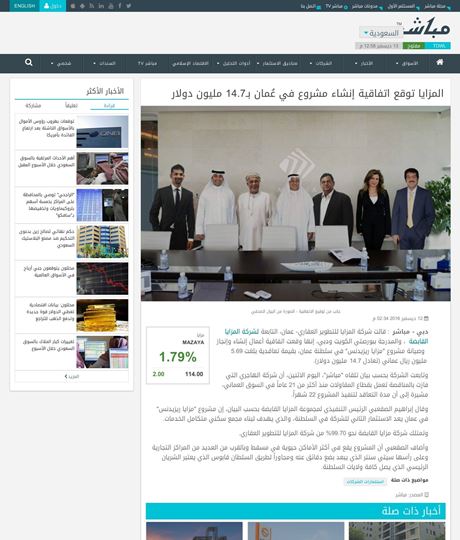
Task: Expand the الشركات navigation menu
Action: coord(321,63)
